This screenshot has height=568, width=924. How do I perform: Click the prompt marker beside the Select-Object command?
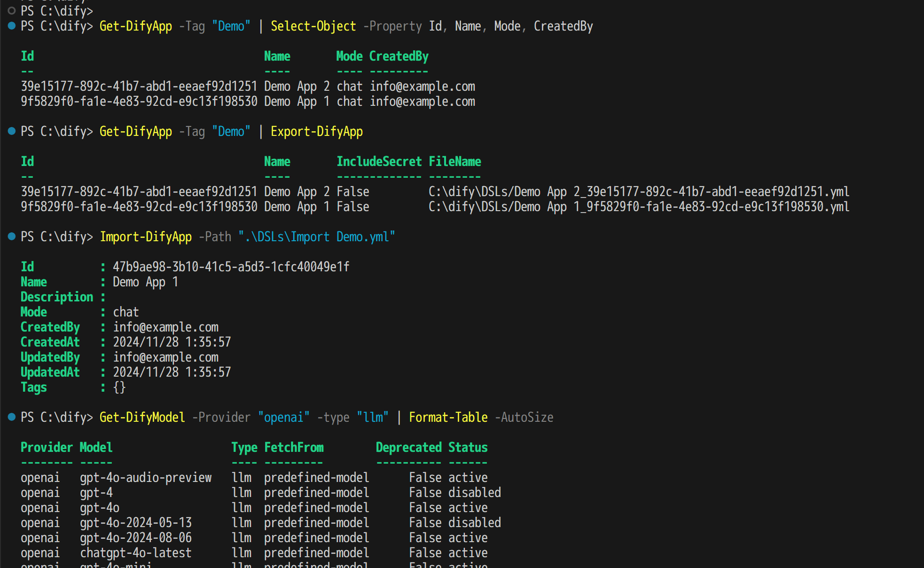[11, 26]
